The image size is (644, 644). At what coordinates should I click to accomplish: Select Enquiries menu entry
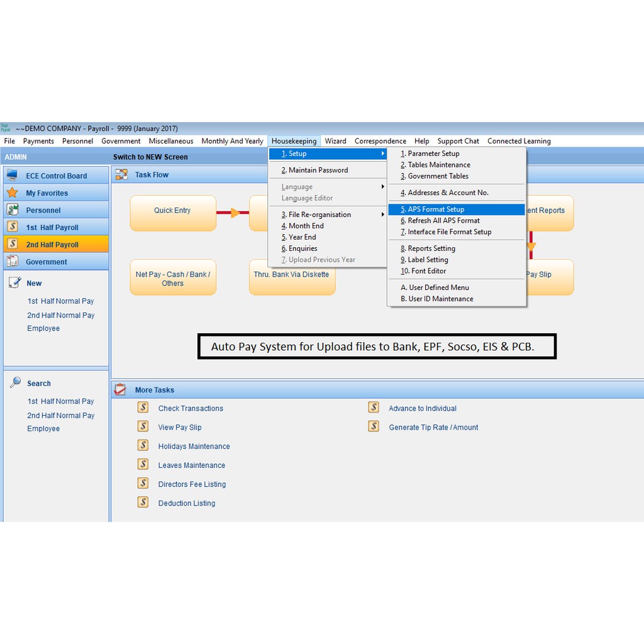pos(328,248)
